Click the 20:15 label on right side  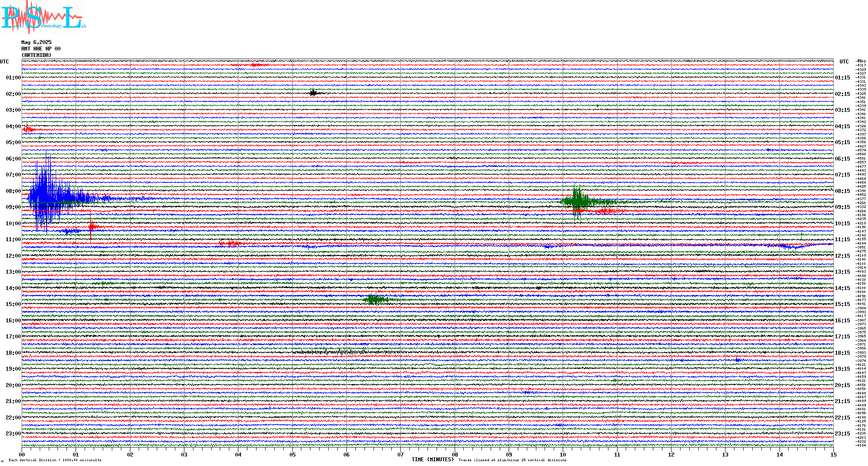[x=843, y=385]
